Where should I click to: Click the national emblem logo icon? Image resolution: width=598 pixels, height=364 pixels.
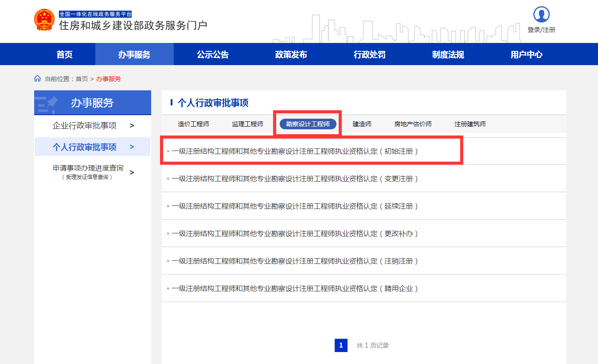[x=44, y=20]
